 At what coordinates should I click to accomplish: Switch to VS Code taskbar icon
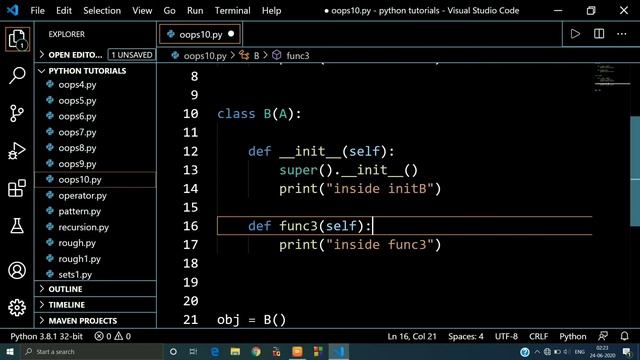pyautogui.click(x=338, y=351)
